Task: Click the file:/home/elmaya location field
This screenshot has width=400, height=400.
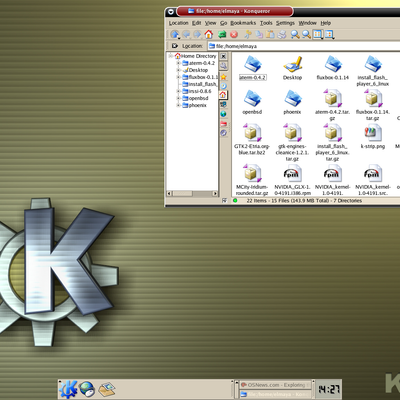Action: (303, 46)
